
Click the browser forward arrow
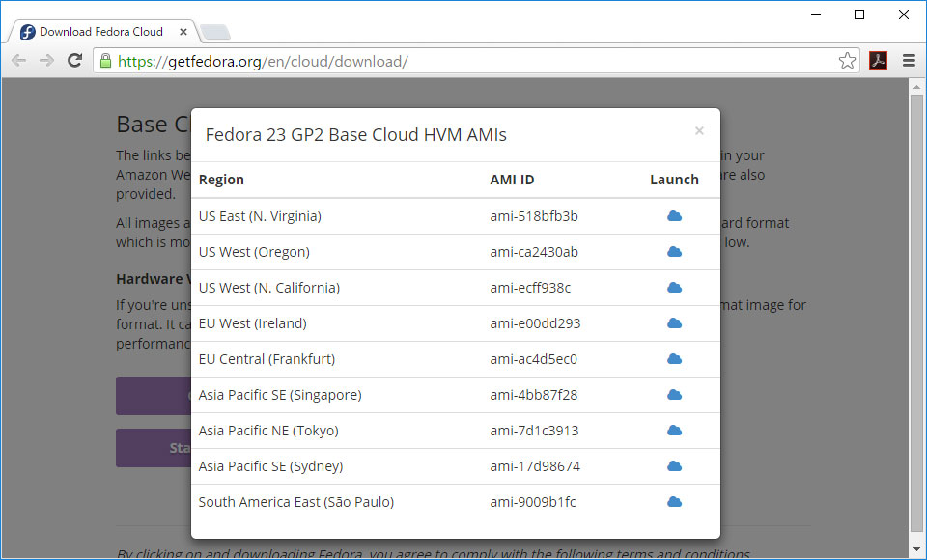[x=46, y=60]
